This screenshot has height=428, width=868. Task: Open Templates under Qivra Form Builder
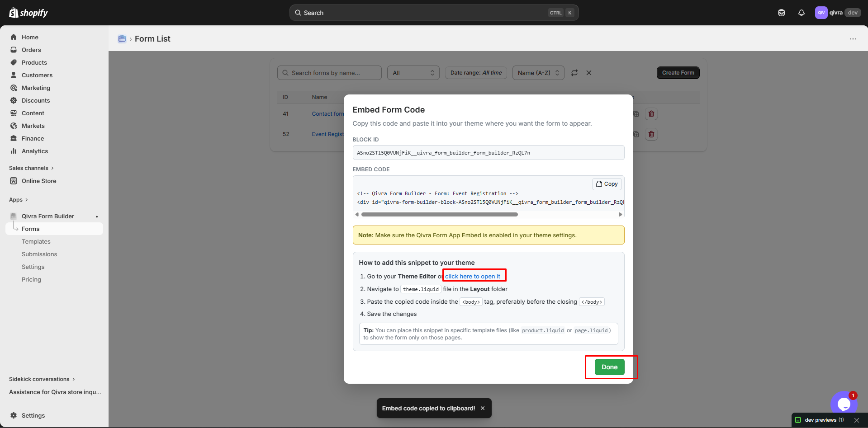tap(36, 241)
